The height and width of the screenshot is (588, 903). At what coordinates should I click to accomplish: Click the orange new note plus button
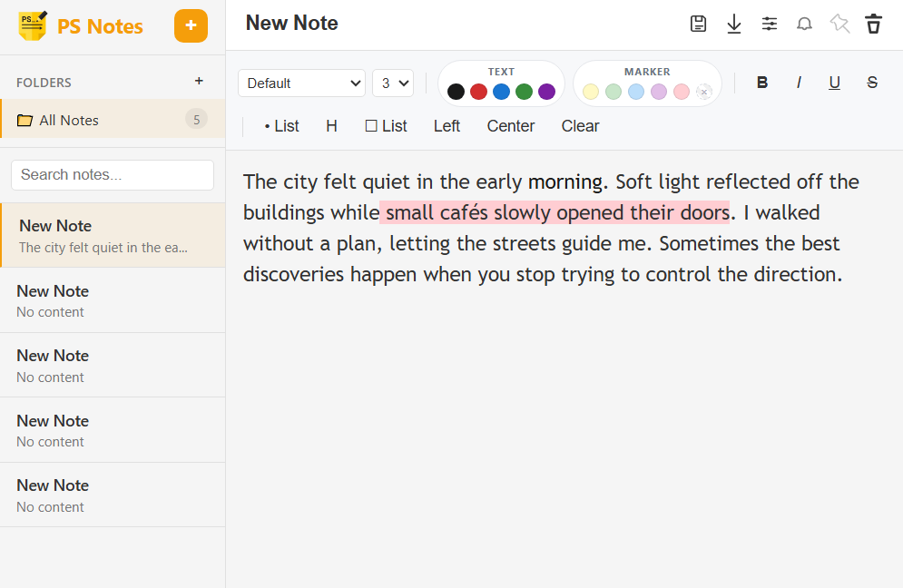191,26
